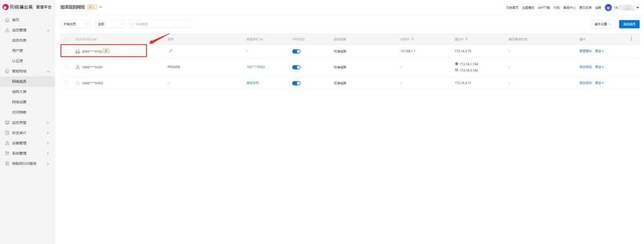
Task: Click the sort icon on 虚拟IP column
Action: 467,39
